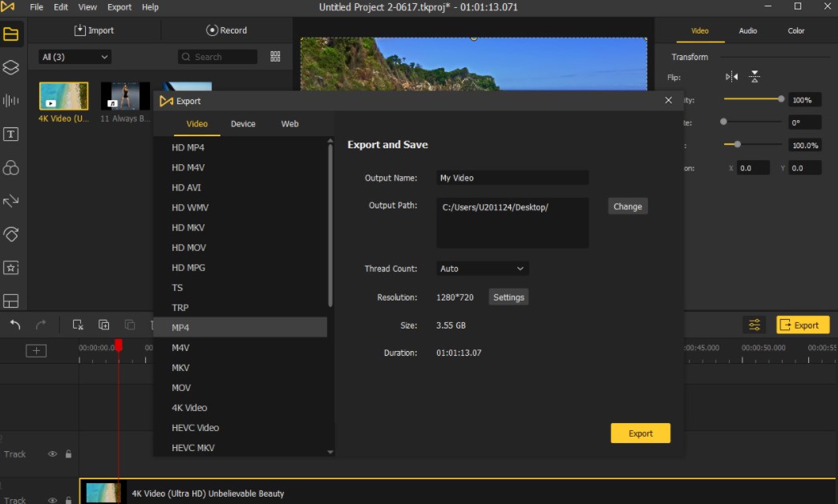Image resolution: width=838 pixels, height=504 pixels.
Task: Open resolution Settings in Export dialog
Action: pyautogui.click(x=508, y=297)
